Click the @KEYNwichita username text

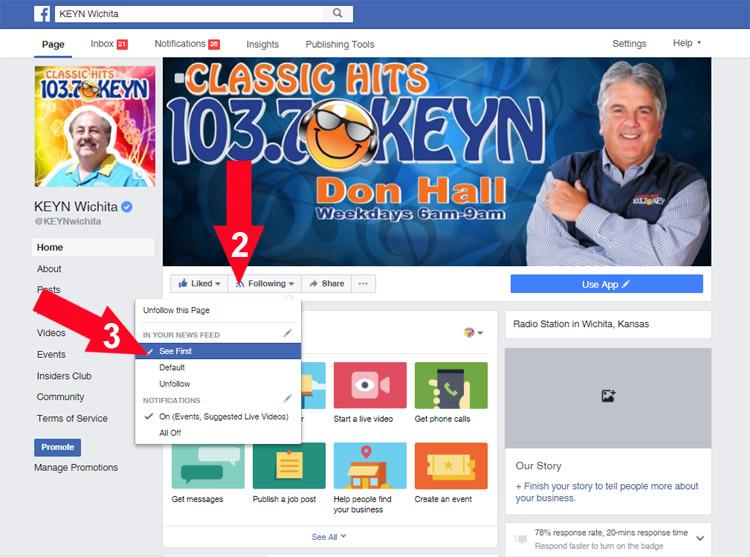tap(67, 221)
